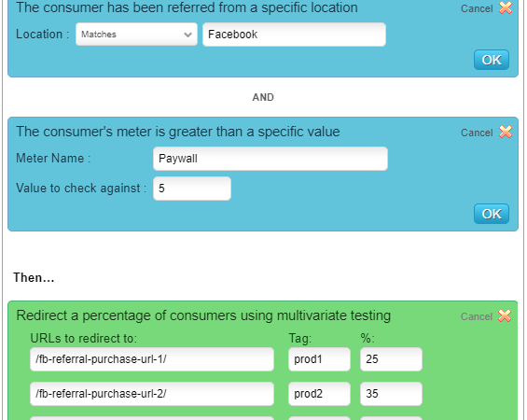Focus the Value to check against field
This screenshot has width=527, height=420.
[x=192, y=189]
